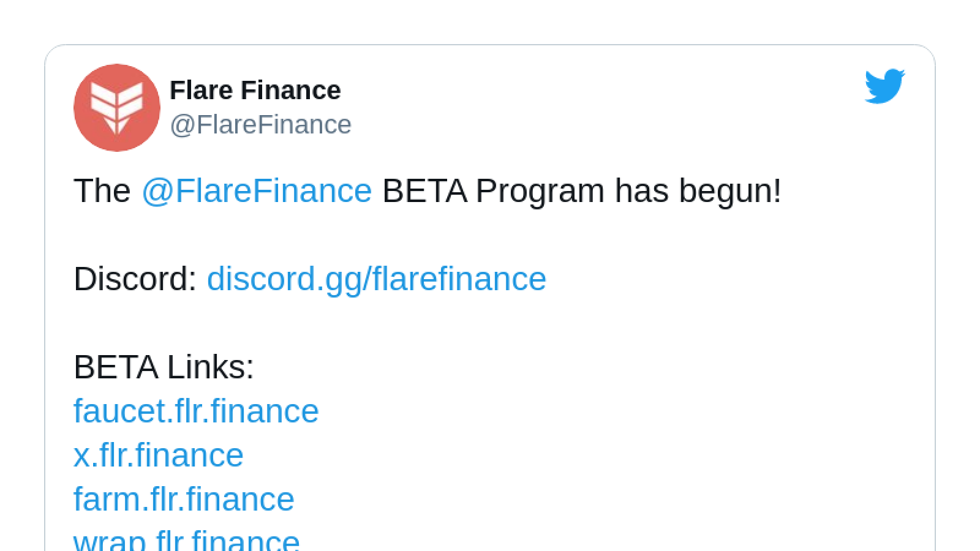This screenshot has width=980, height=551.
Task: Click the white shield emblem in avatar
Action: (117, 108)
